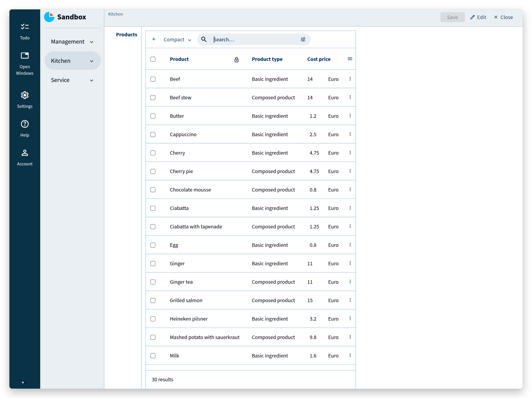Open row options for Egg
The image size is (532, 398).
click(x=350, y=245)
